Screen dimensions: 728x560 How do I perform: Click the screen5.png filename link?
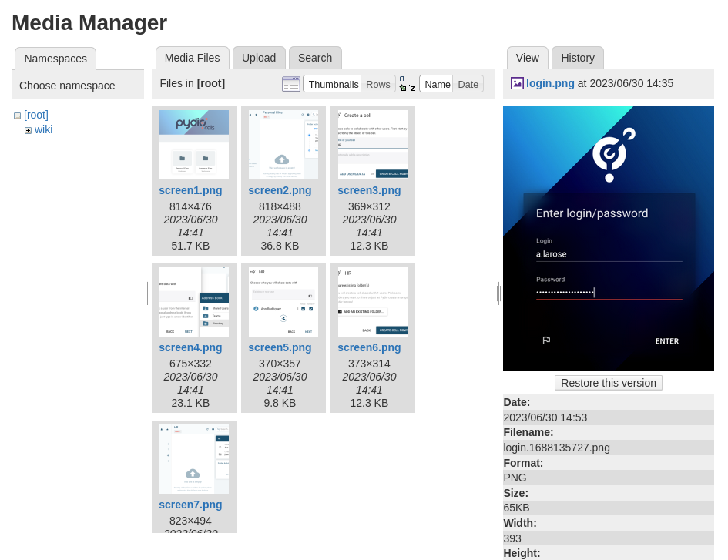(x=280, y=347)
